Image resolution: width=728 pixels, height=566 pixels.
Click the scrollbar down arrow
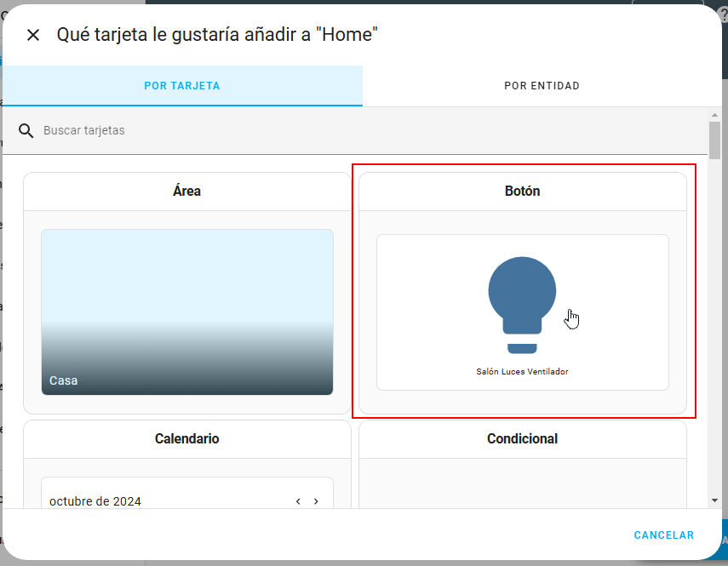click(714, 500)
